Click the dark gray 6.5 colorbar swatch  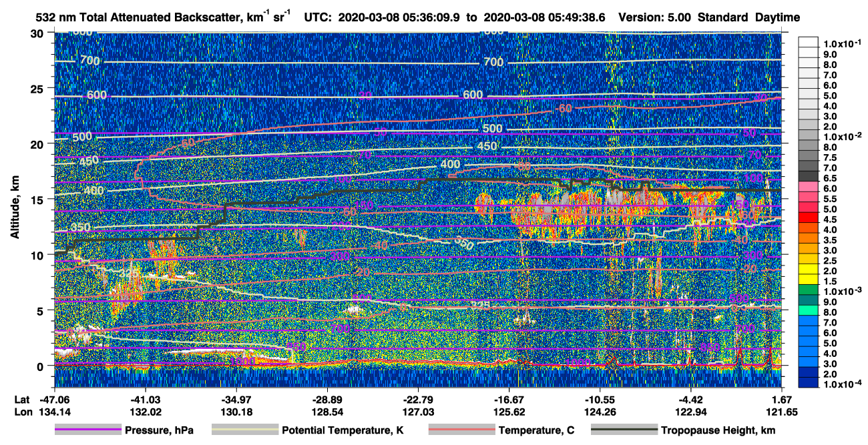(x=809, y=176)
